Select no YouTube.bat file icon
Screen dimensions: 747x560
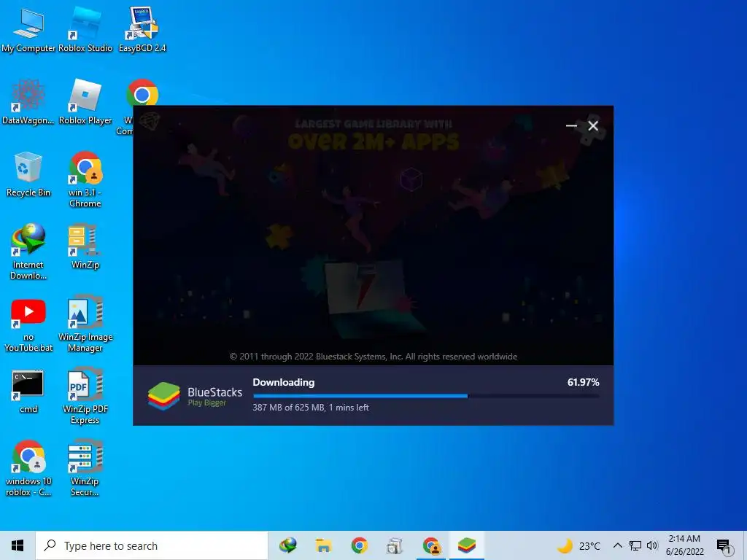point(28,324)
